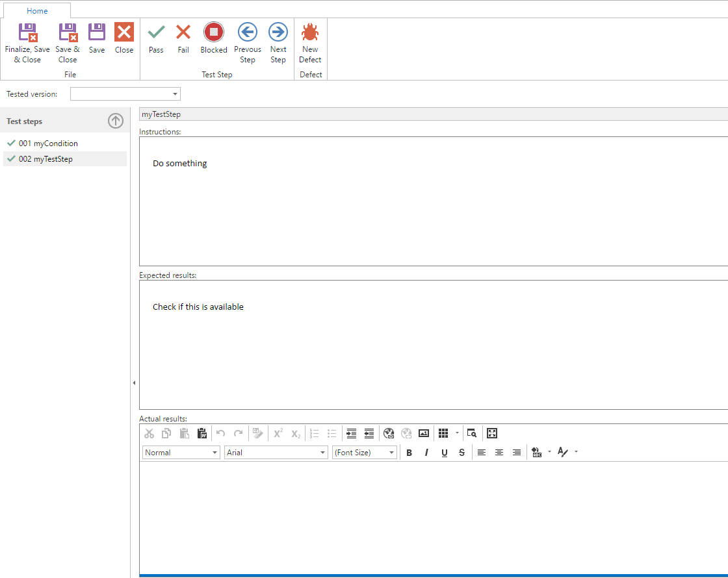This screenshot has width=728, height=578.
Task: Toggle bold formatting
Action: tap(409, 453)
